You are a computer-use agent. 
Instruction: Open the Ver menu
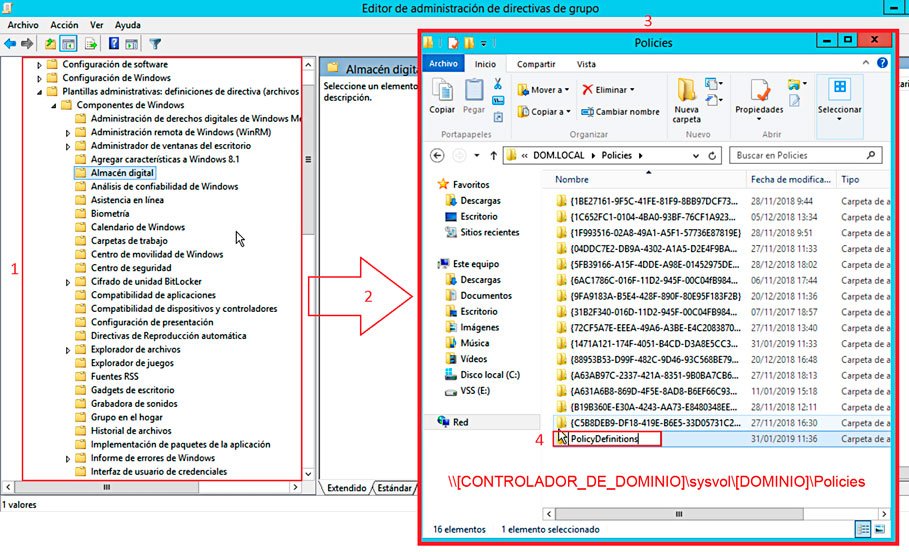(x=96, y=25)
